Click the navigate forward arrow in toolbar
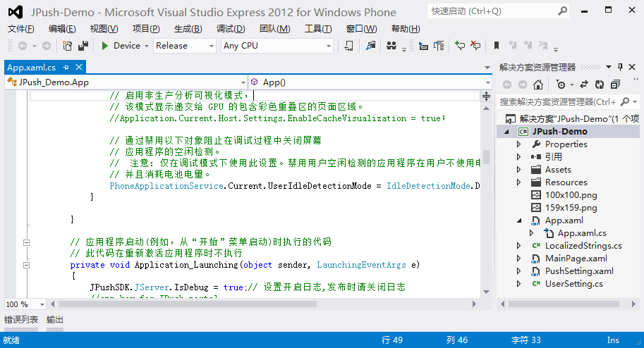644x348 pixels. point(47,46)
